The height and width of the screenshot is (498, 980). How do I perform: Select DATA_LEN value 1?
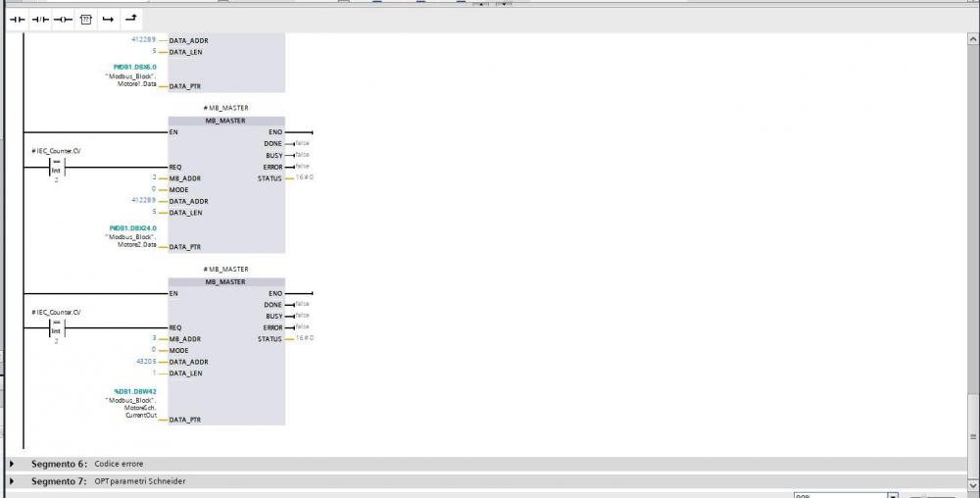click(x=155, y=373)
